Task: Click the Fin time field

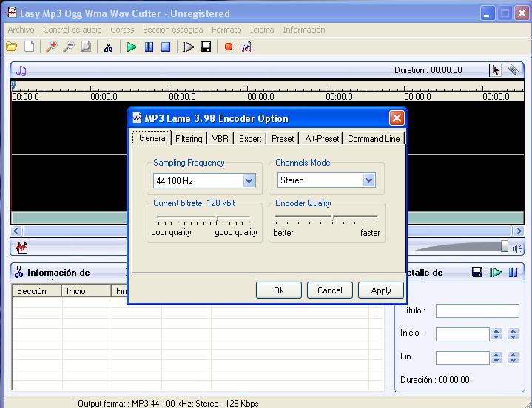Action: 462,358
